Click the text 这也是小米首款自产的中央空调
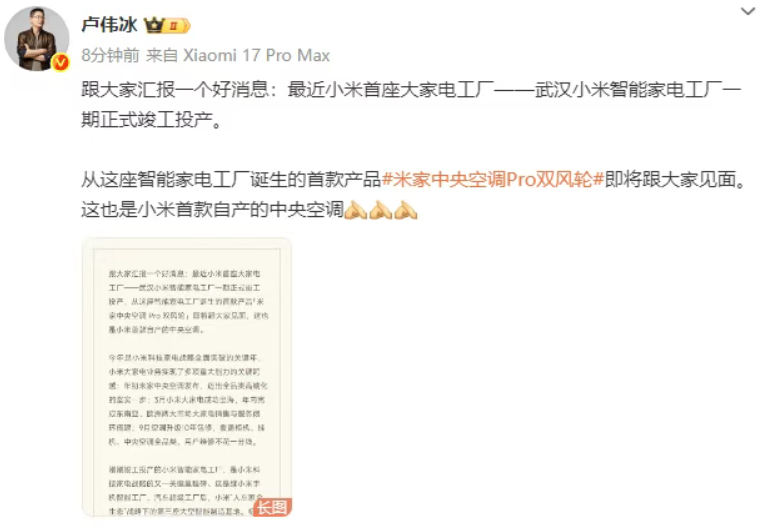 pos(212,210)
